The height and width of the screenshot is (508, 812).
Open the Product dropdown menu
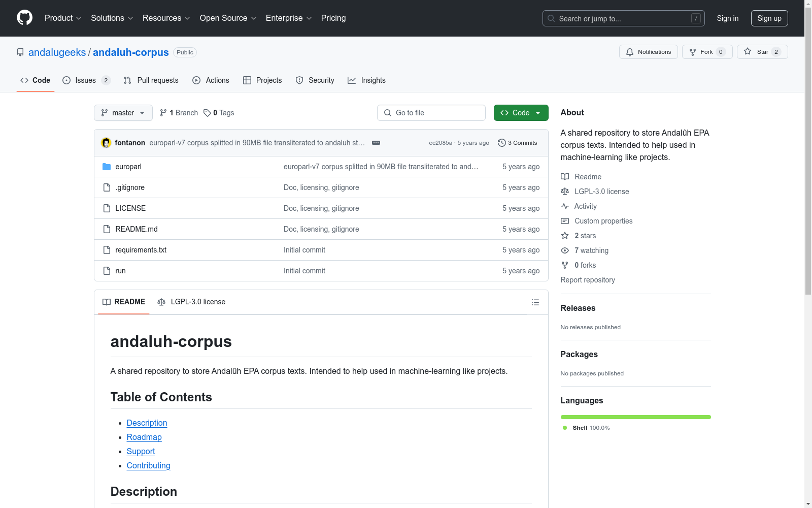click(x=63, y=18)
